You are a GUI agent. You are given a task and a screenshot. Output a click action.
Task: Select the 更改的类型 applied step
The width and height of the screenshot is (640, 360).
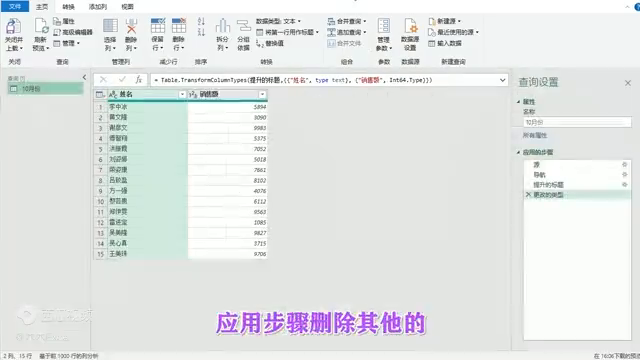[578, 195]
